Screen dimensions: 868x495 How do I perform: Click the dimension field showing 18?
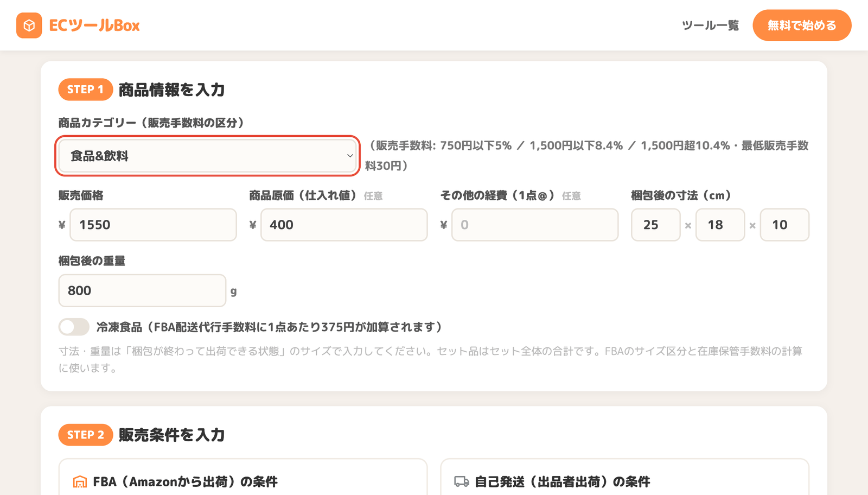coord(720,225)
